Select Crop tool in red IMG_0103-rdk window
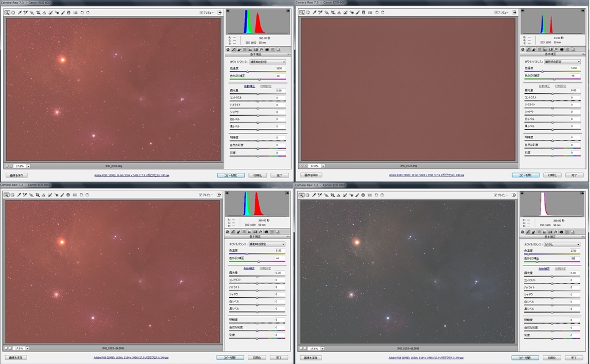Viewport: 590px width, 364px height. [37, 195]
